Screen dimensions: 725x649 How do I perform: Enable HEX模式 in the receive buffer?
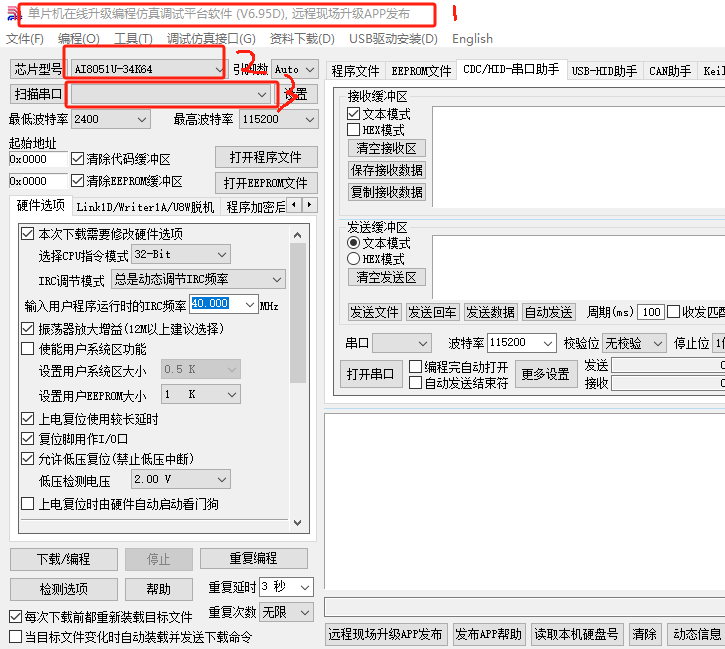coord(353,129)
